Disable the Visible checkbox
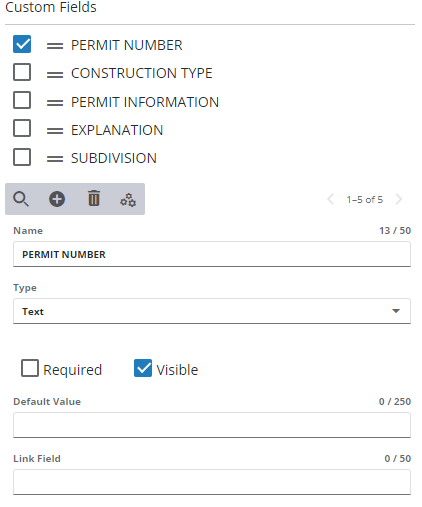This screenshot has width=422, height=507. pyautogui.click(x=143, y=368)
